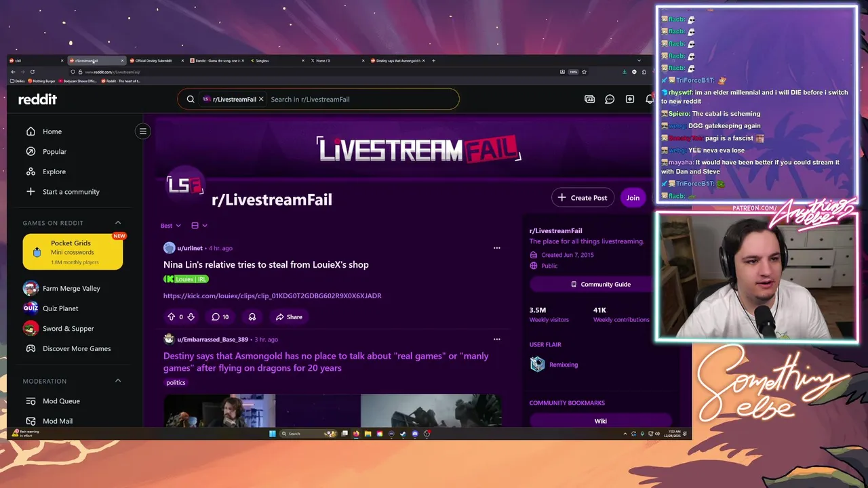Click the Join button
Image resolution: width=868 pixels, height=488 pixels.
point(633,198)
